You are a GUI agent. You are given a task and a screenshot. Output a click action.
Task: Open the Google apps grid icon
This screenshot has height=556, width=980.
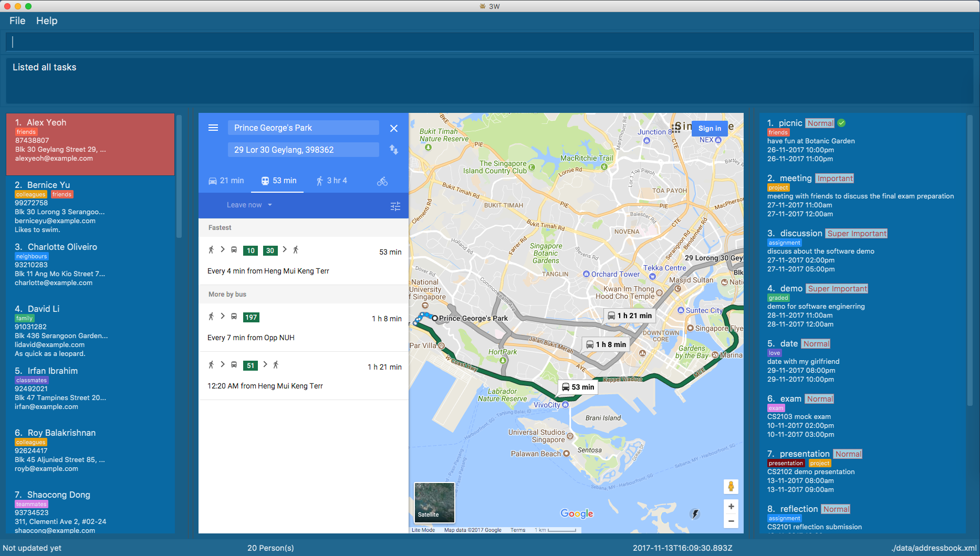pyautogui.click(x=675, y=128)
